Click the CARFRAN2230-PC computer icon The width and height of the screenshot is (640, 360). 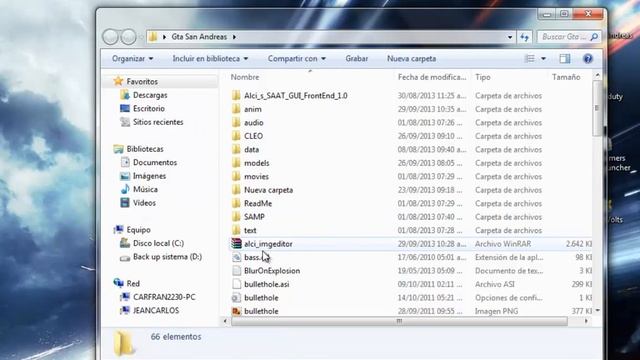tap(125, 297)
